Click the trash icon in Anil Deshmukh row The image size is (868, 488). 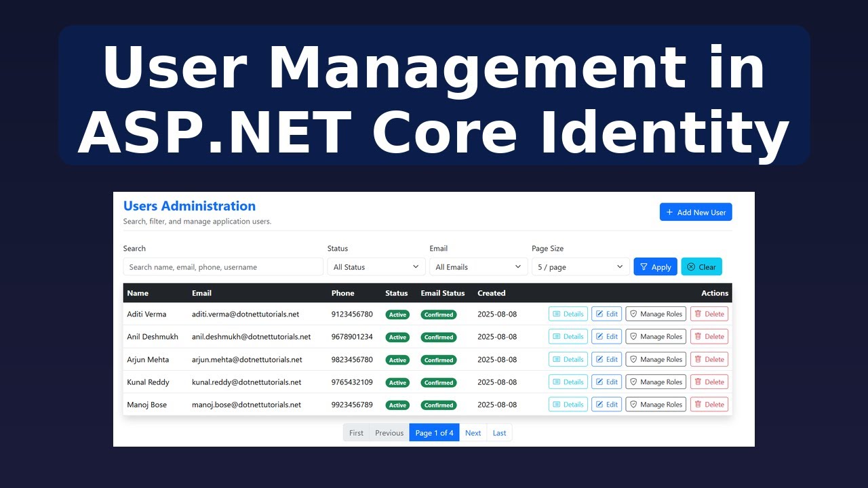tap(698, 336)
